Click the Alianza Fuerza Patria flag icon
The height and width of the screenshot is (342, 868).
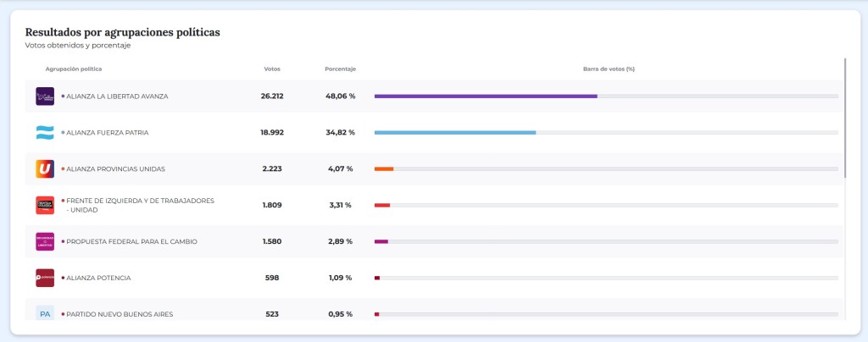45,133
